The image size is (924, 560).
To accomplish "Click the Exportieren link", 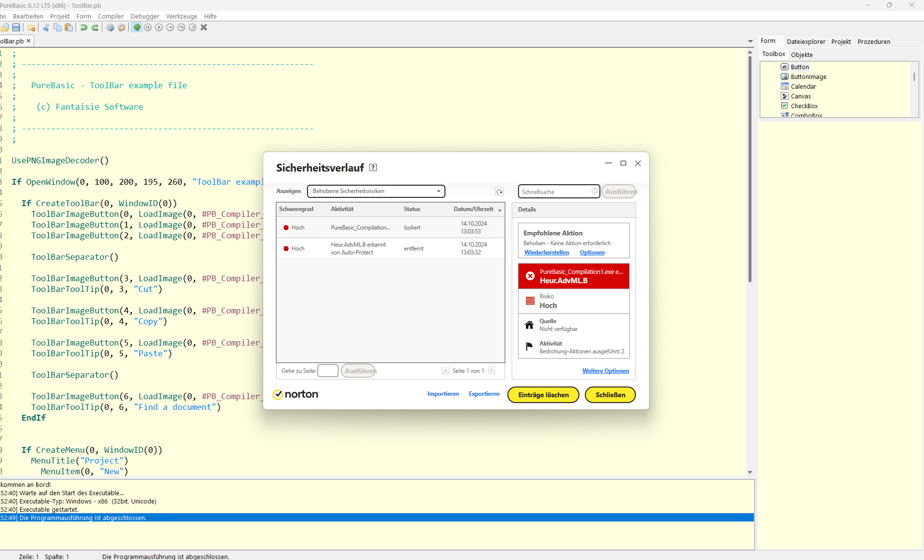I will (484, 394).
